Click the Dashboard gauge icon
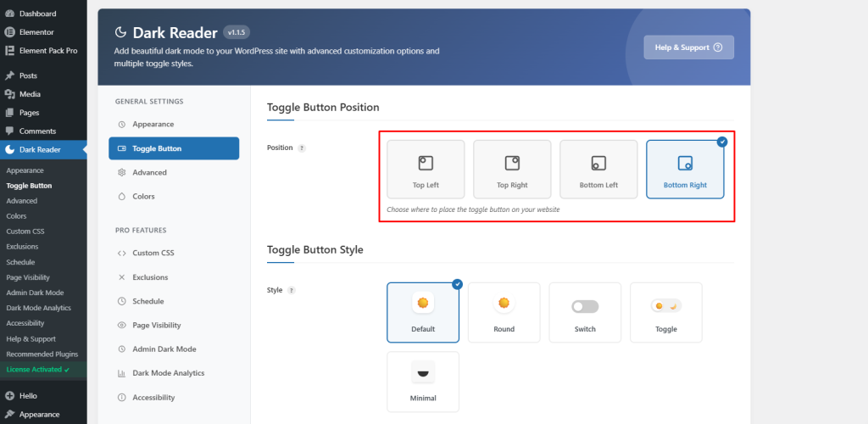Viewport: 868px width, 424px height. click(9, 14)
